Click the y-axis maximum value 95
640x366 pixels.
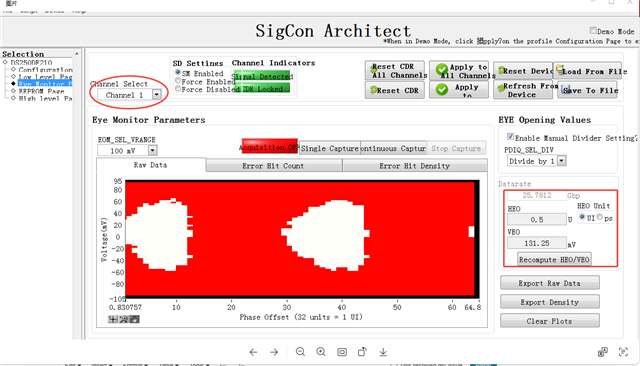(x=118, y=181)
